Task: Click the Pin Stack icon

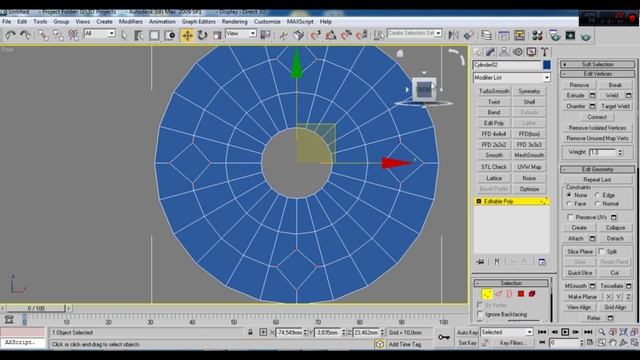Action: (480, 262)
